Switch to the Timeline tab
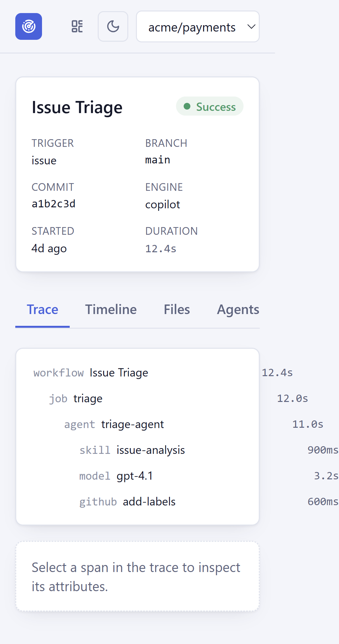The width and height of the screenshot is (339, 644). [111, 310]
